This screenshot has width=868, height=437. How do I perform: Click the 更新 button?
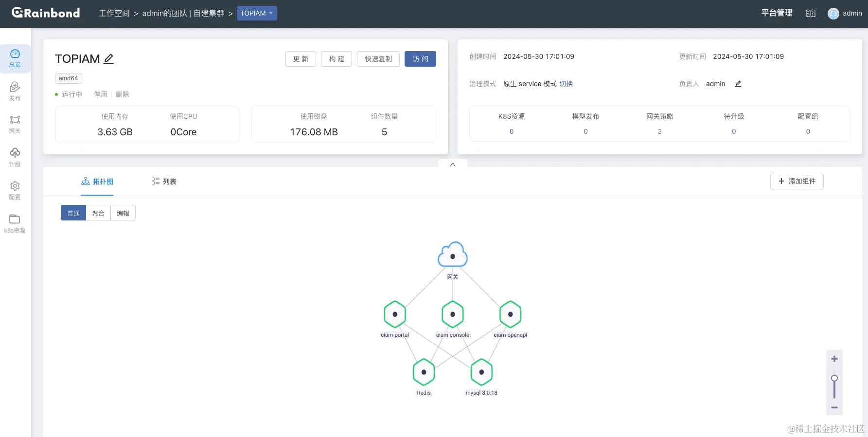click(301, 59)
